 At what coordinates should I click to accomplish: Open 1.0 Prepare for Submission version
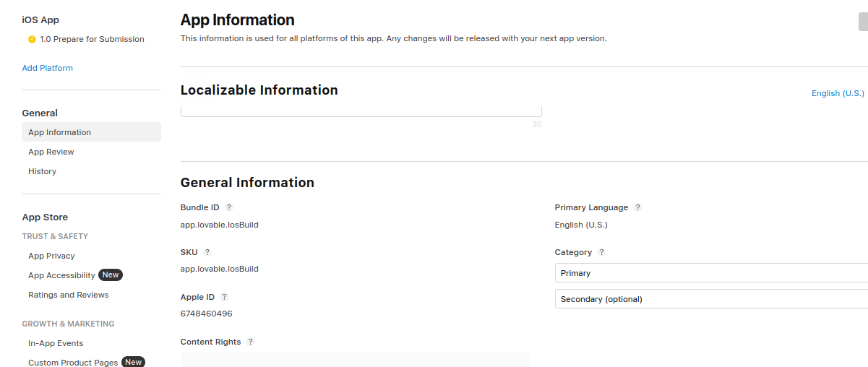[92, 39]
